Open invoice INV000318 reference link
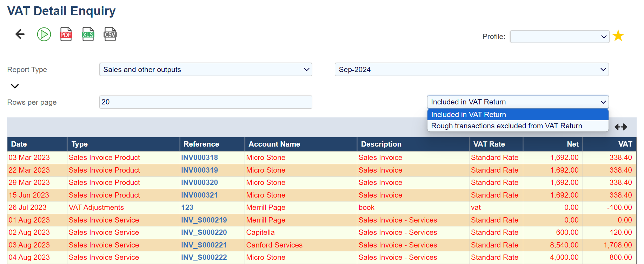Viewport: 644px width, 264px height. click(199, 157)
